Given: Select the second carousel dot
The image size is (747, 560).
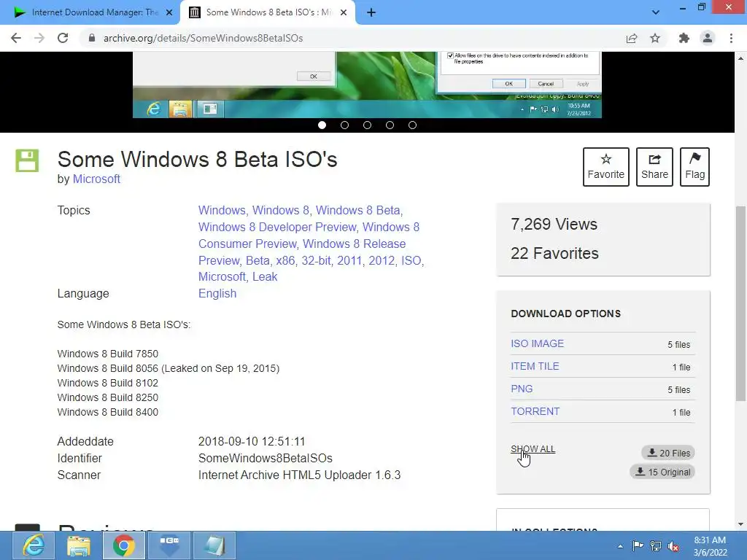Looking at the screenshot, I should click(345, 125).
